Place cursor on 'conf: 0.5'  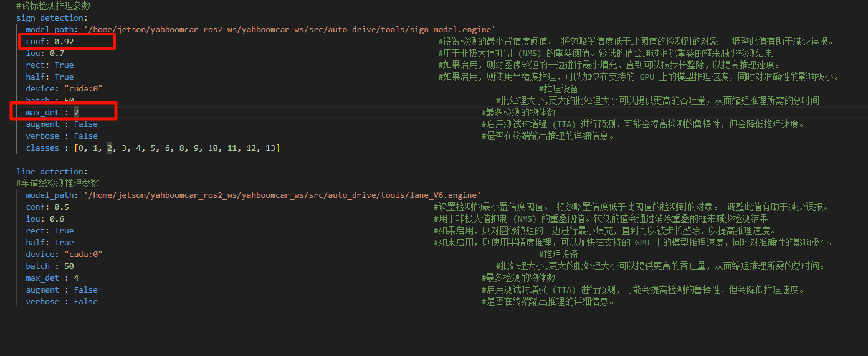coord(47,207)
